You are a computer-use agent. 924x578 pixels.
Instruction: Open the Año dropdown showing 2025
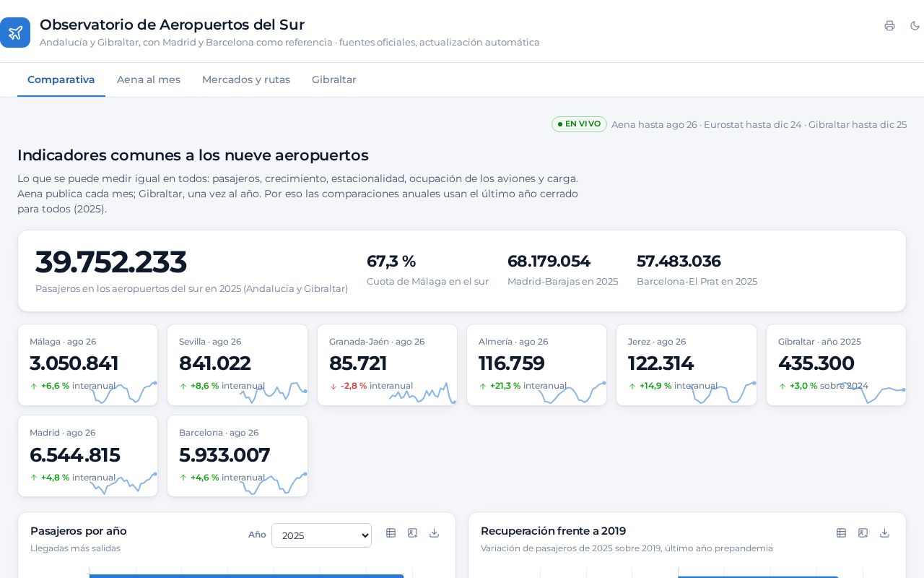pyautogui.click(x=321, y=535)
